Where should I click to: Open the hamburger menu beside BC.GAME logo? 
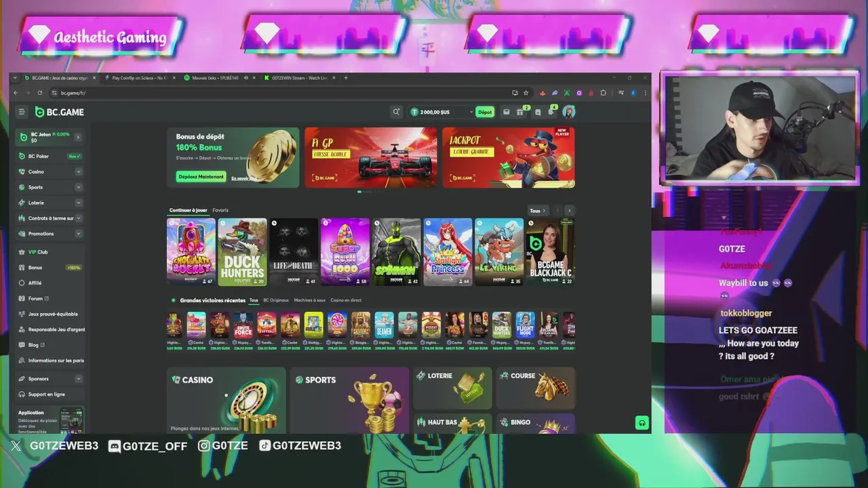22,112
